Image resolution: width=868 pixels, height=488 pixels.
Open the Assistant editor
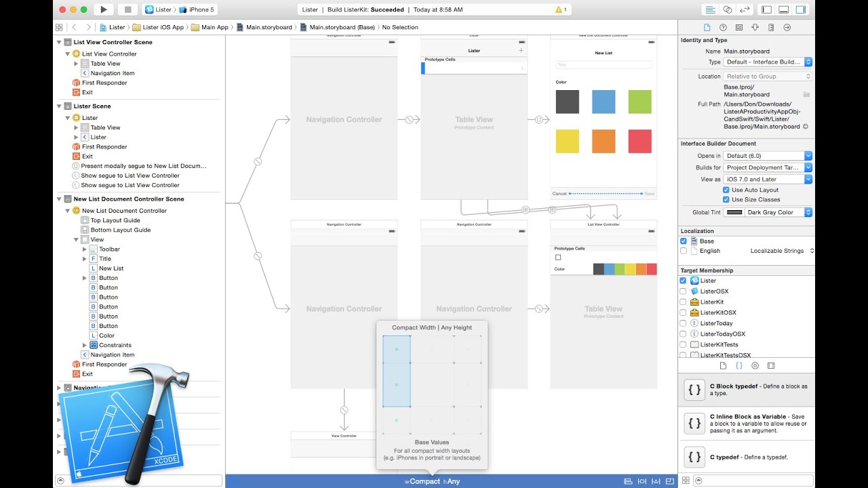[x=728, y=9]
